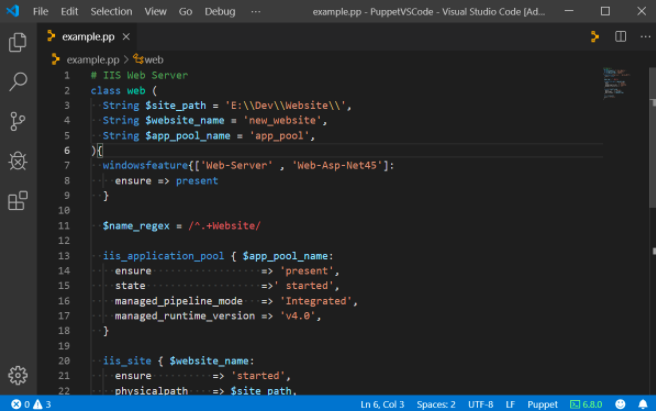
Task: Open the Go menu
Action: [x=185, y=11]
